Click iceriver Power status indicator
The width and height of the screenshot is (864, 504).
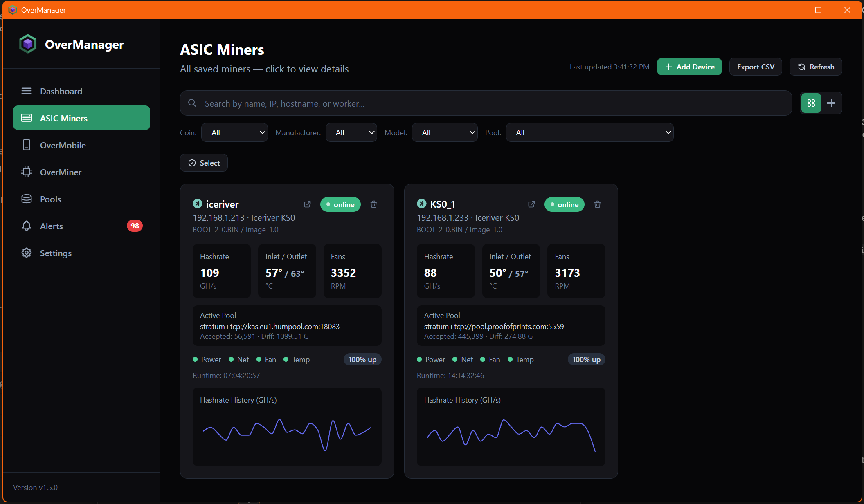tap(207, 359)
